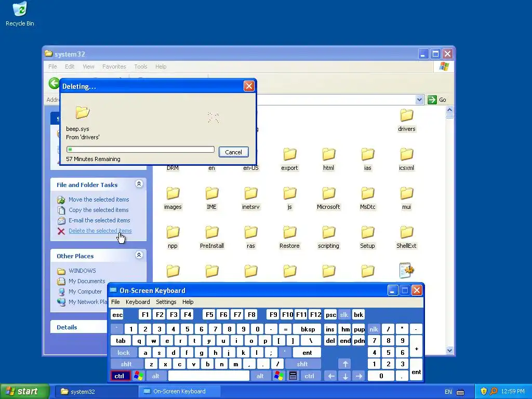Toggle the highlighted left ctrl key

pos(120,376)
